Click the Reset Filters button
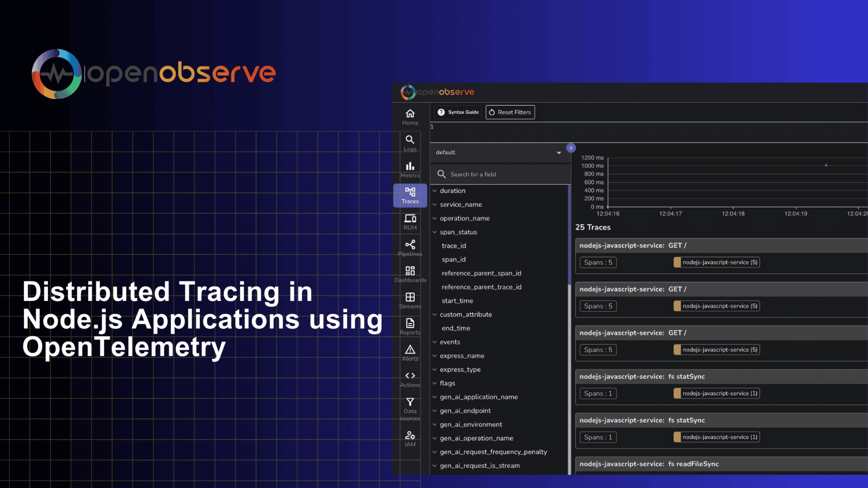868x488 pixels. coord(510,112)
